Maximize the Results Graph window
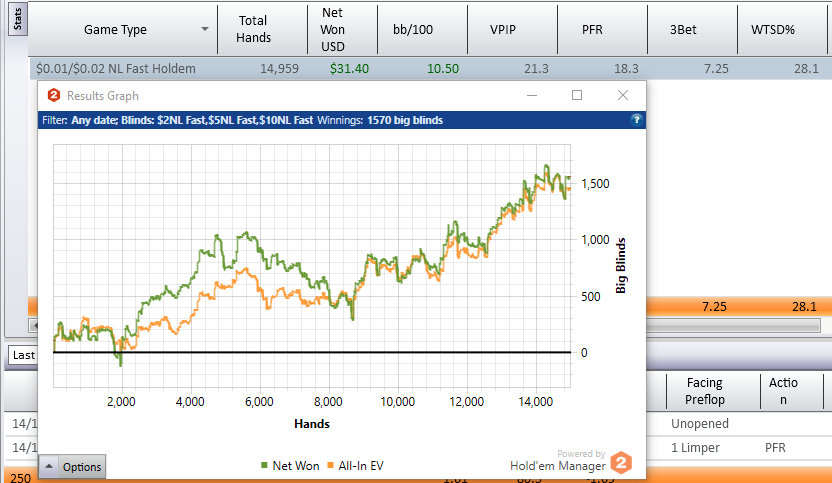Image resolution: width=832 pixels, height=483 pixels. tap(577, 96)
